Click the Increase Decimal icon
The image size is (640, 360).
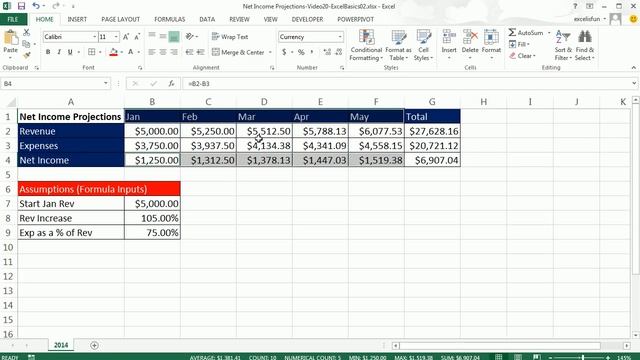point(327,52)
